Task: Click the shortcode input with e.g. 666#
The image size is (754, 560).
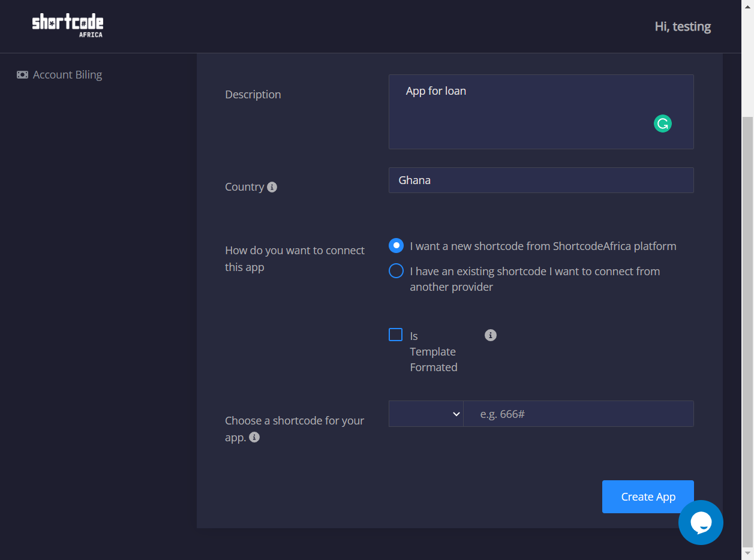Action: (578, 414)
